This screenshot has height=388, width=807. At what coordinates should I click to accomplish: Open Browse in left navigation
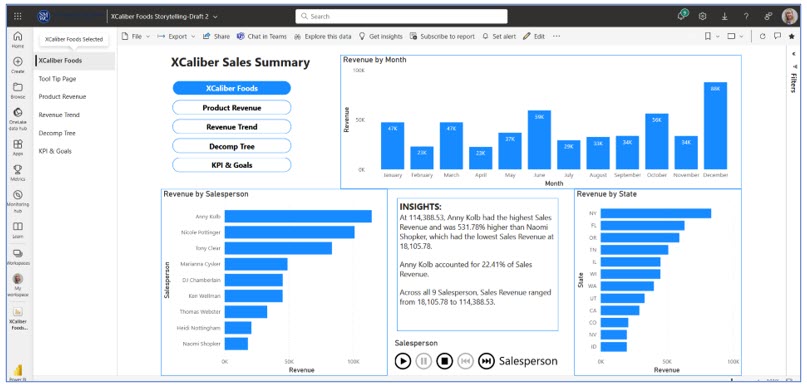tap(18, 91)
